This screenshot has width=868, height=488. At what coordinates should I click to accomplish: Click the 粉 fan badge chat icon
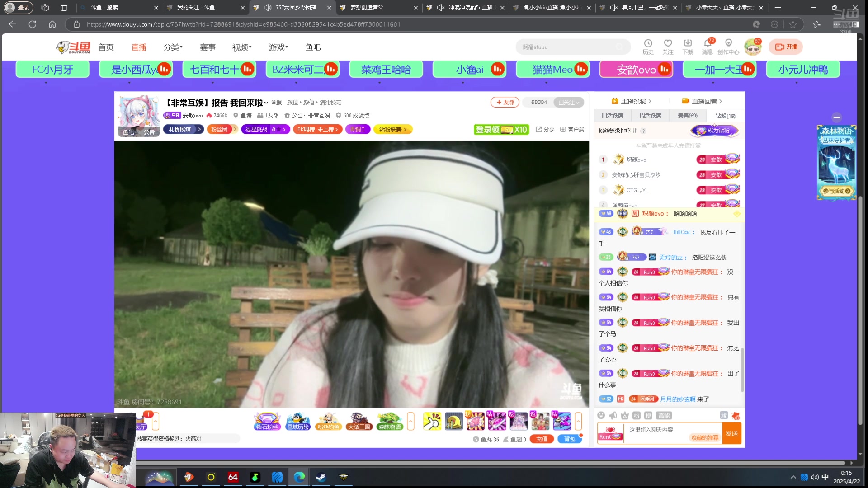[637, 416]
